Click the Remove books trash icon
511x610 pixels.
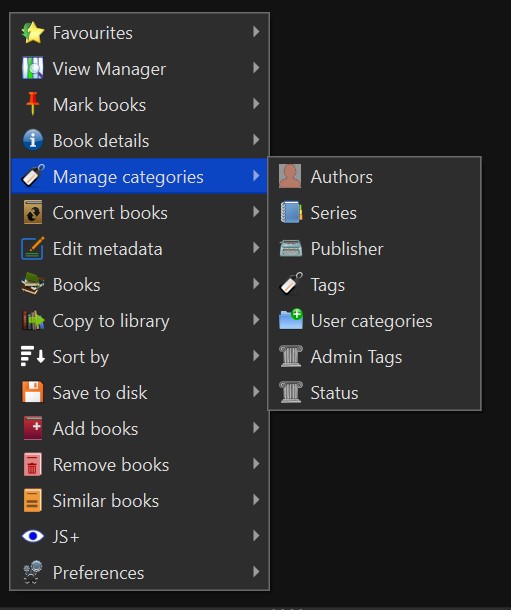[33, 464]
